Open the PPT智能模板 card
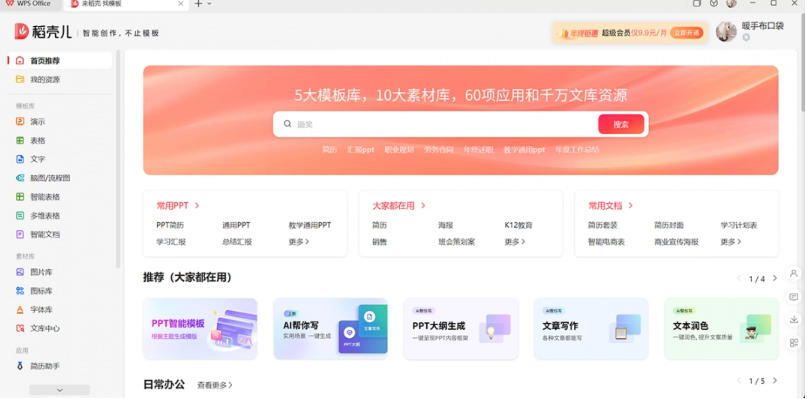Viewport: 807px width, 399px height. coord(200,328)
